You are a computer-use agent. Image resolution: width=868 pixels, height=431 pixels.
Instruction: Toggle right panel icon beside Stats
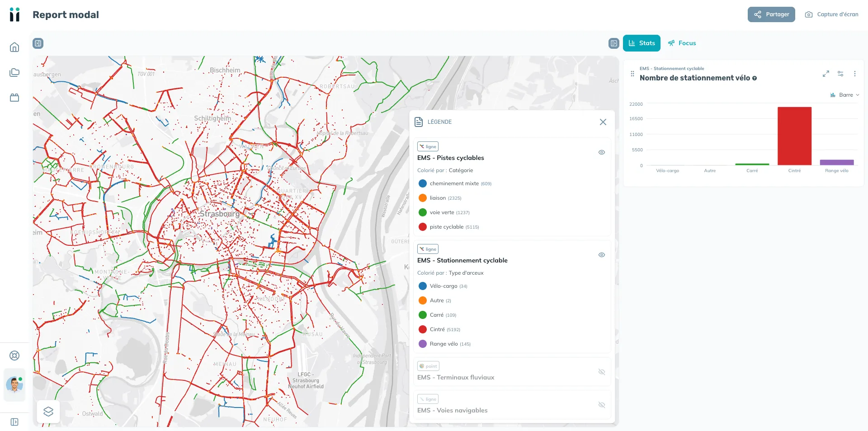click(x=614, y=43)
